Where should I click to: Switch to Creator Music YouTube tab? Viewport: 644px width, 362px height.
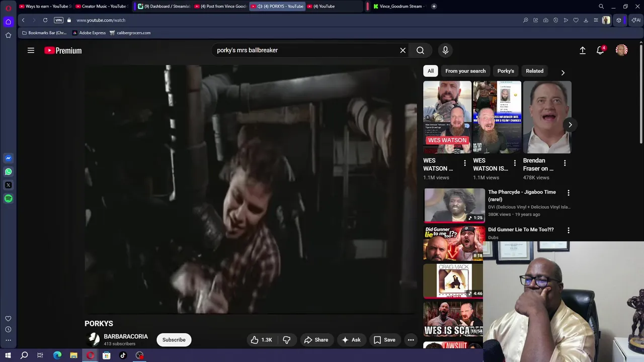tap(102, 7)
